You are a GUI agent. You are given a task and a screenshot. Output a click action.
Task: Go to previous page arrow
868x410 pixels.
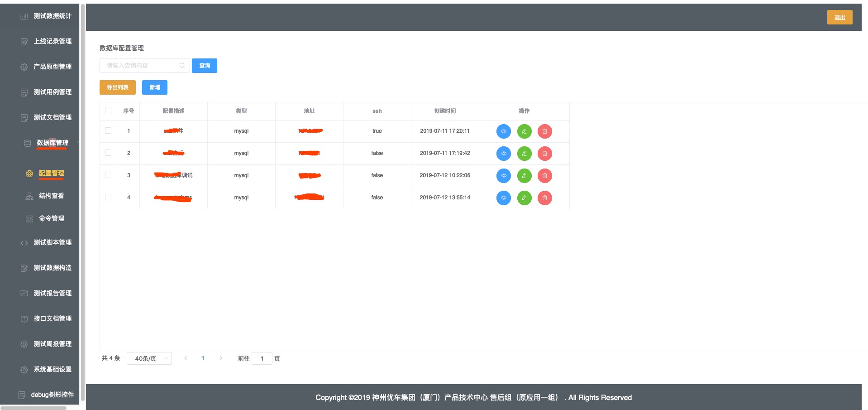[x=186, y=358]
